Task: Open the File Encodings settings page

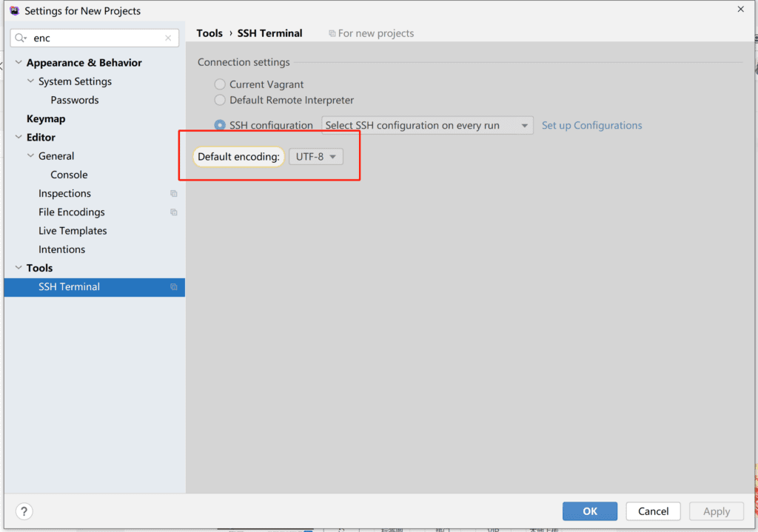Action: pyautogui.click(x=72, y=212)
